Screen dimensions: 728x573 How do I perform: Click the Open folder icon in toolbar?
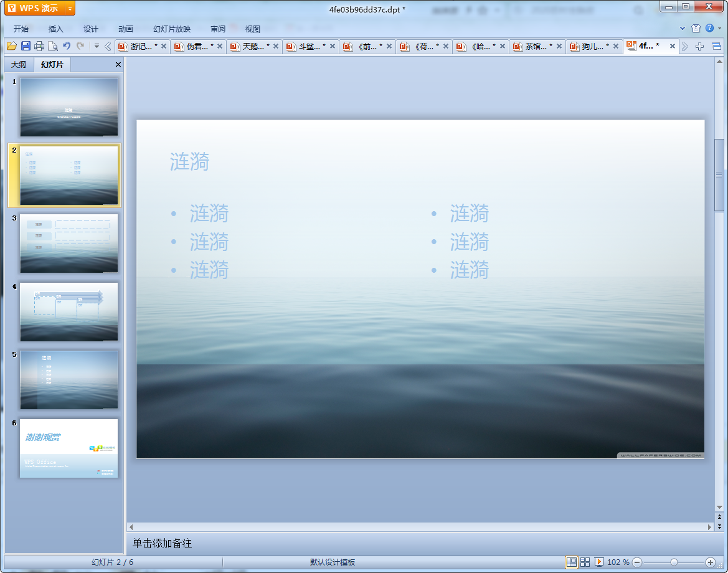[12, 46]
